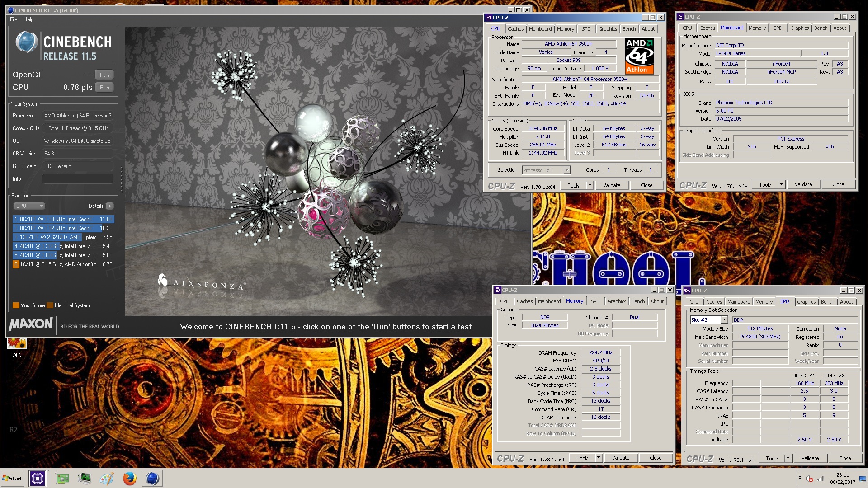Open Tools dropdown arrow in Mainboard window
This screenshot has height=488, width=868.
coord(781,184)
